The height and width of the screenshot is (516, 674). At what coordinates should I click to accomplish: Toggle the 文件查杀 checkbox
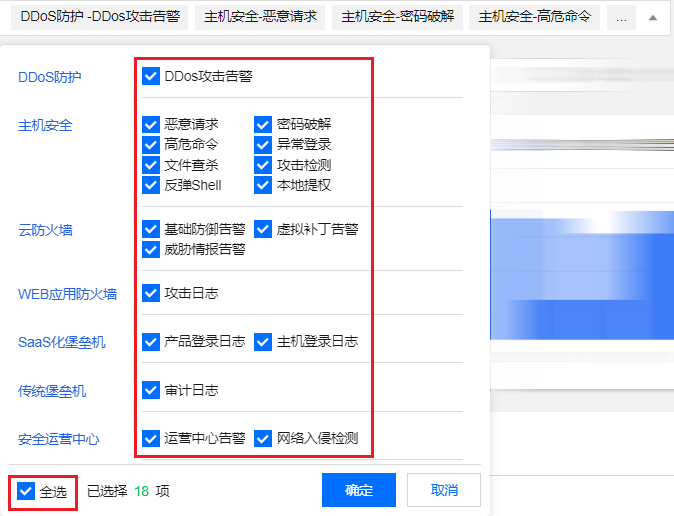pos(151,165)
